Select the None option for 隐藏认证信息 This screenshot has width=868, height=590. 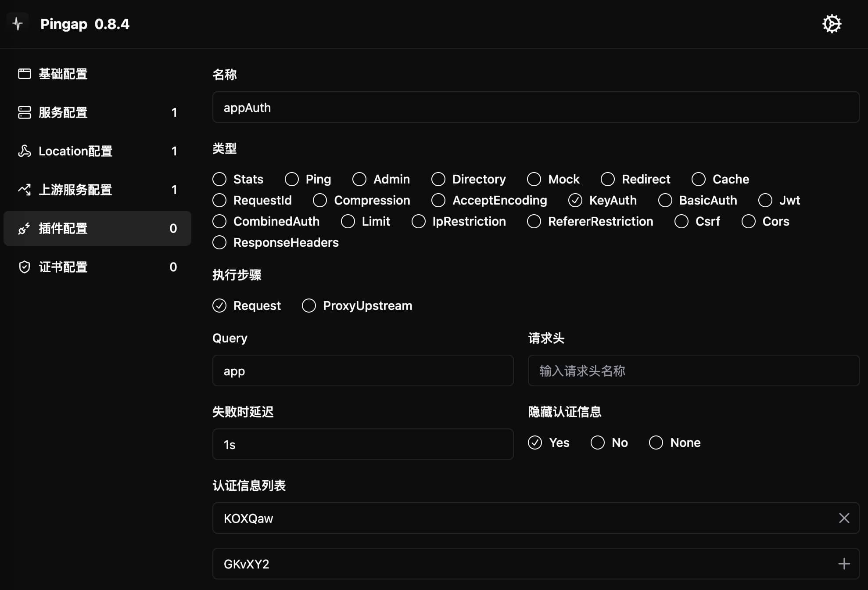click(x=656, y=442)
